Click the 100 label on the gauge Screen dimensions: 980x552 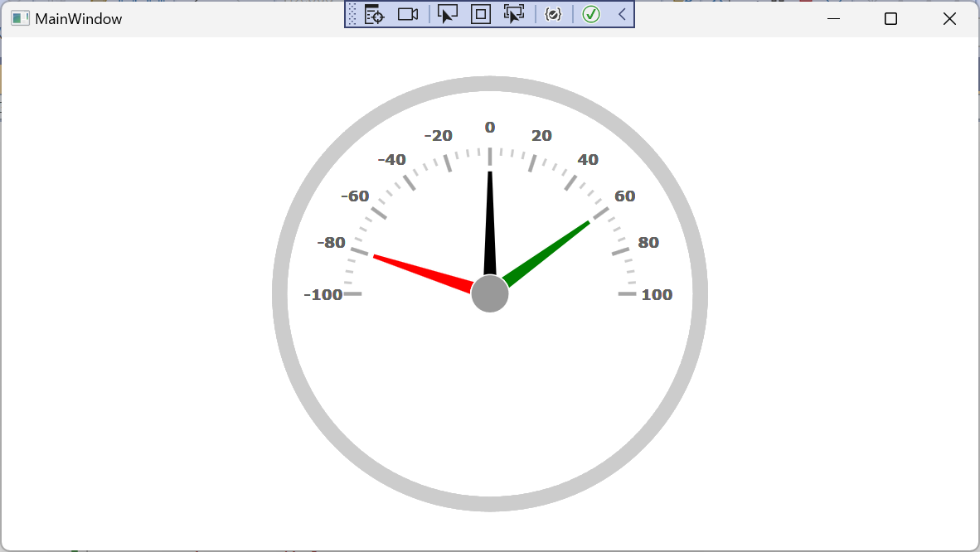coord(658,294)
